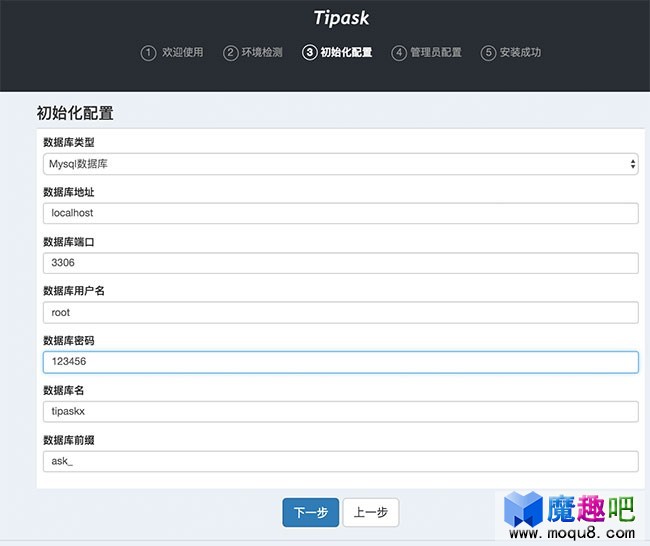The height and width of the screenshot is (546, 650).
Task: Click the 上一步 previous button
Action: click(x=371, y=513)
